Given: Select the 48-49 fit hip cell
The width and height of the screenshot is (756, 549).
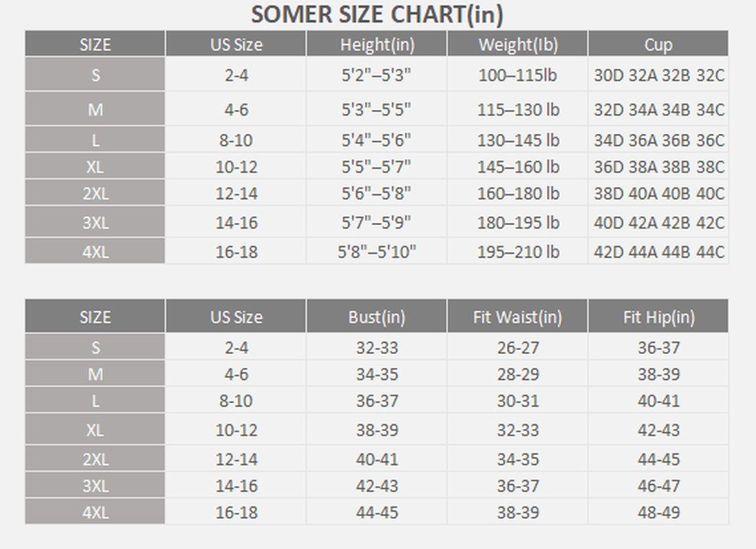Looking at the screenshot, I should tap(659, 512).
